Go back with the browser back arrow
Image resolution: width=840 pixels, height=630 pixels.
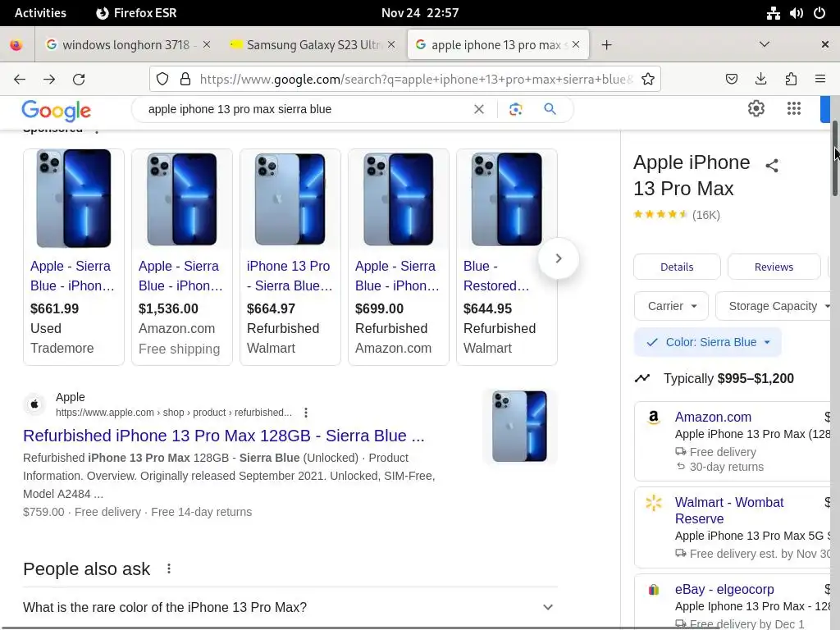(x=20, y=80)
